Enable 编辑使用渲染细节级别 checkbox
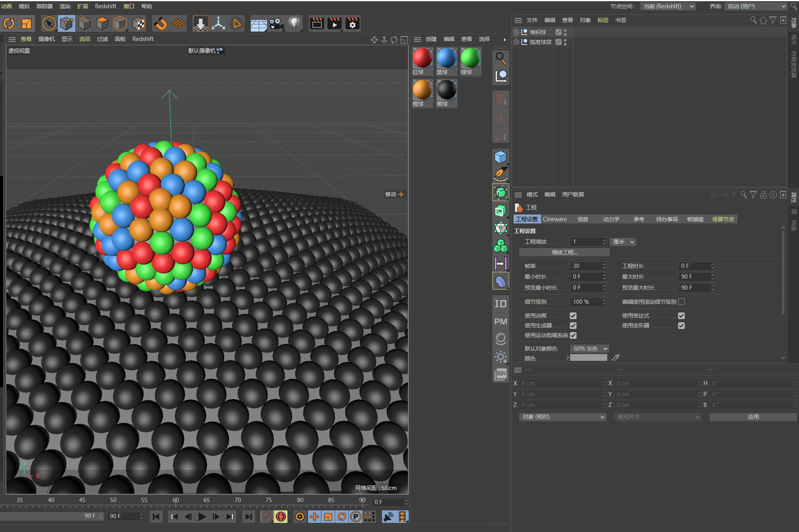Viewport: 799px width, 532px height. tap(681, 302)
